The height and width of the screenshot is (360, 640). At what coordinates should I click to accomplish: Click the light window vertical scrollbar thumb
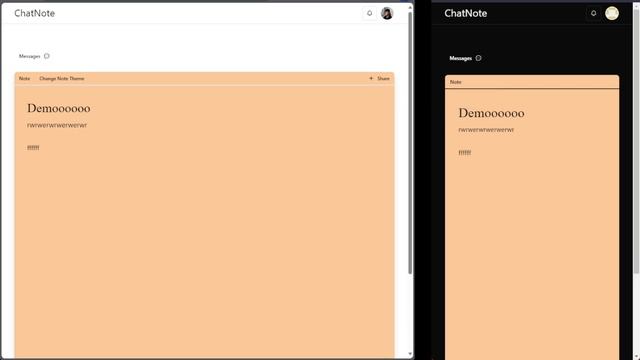coord(410,143)
